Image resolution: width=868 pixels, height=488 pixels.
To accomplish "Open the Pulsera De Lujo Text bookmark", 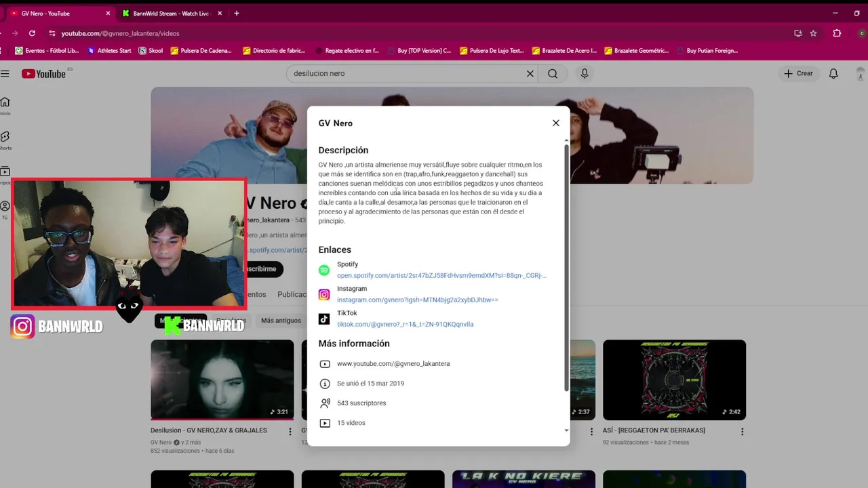I will [492, 50].
